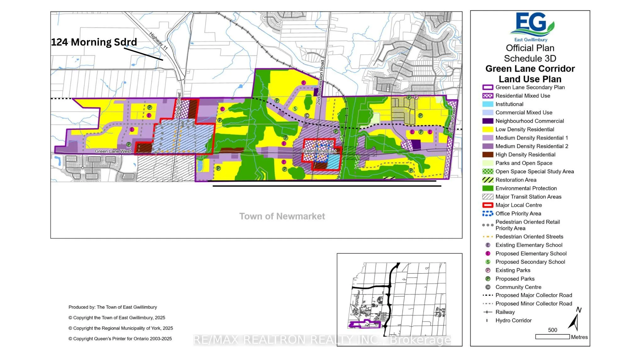Screen dimensions: 644x362
Task: Click the Town of Newmarket label
Action: pyautogui.click(x=282, y=216)
